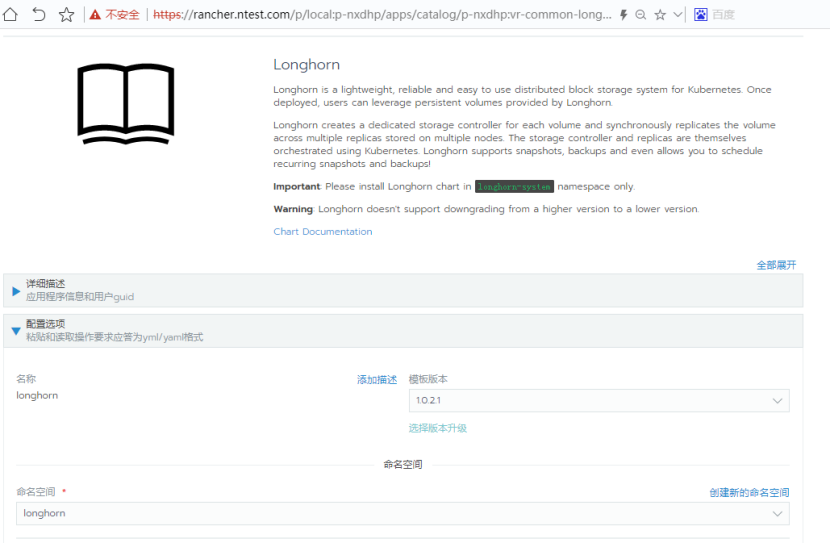The width and height of the screenshot is (831, 544).
Task: Open the 模板版本 1.0.2.1 dropdown
Action: tap(599, 400)
